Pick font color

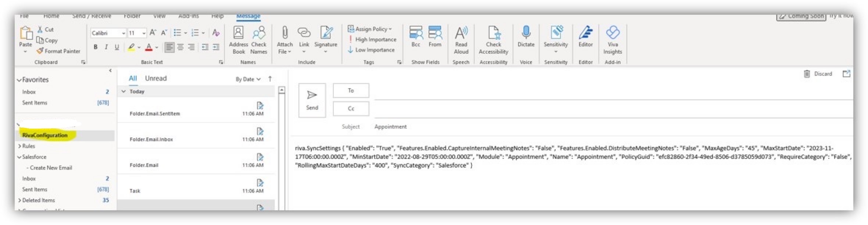[149, 47]
